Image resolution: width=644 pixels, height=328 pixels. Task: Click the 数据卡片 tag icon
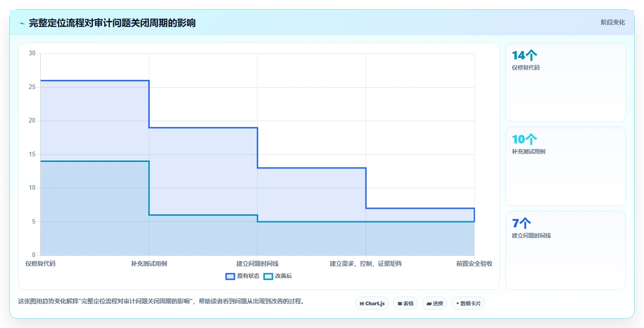457,303
